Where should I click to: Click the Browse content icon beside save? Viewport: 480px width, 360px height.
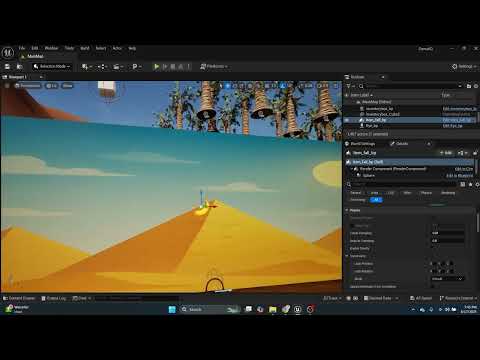click(x=20, y=67)
